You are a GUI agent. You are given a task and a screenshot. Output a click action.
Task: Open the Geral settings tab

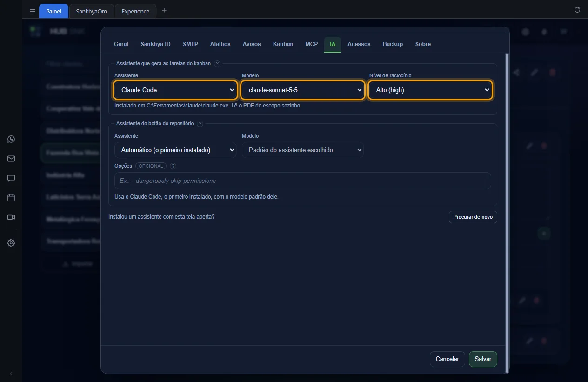pos(121,44)
